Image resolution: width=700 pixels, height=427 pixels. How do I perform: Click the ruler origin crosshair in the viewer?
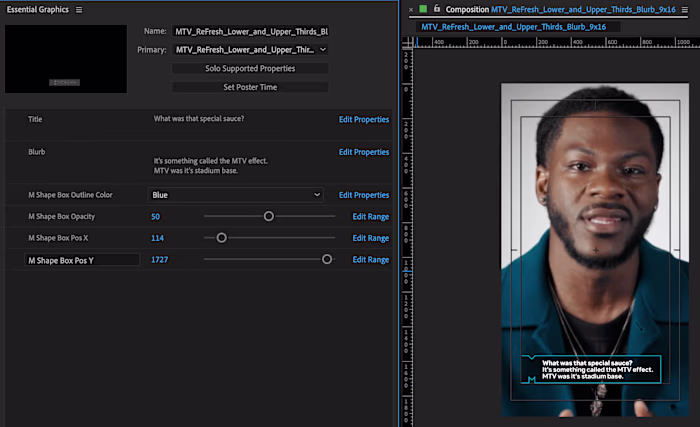[x=408, y=43]
